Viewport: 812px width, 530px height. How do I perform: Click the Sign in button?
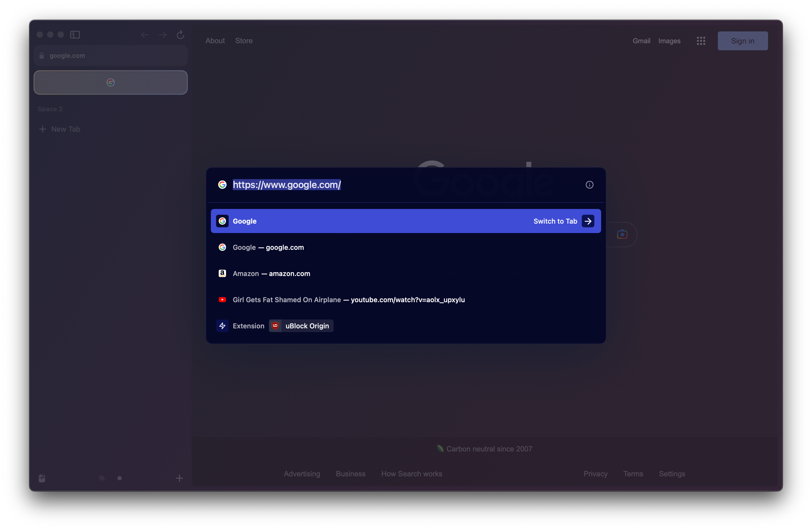[742, 41]
